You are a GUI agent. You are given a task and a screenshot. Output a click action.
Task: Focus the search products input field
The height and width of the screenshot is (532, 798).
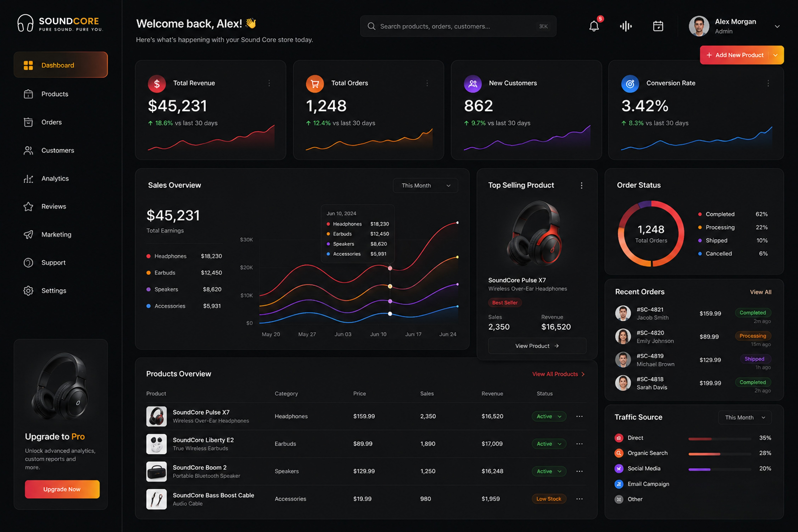point(458,26)
